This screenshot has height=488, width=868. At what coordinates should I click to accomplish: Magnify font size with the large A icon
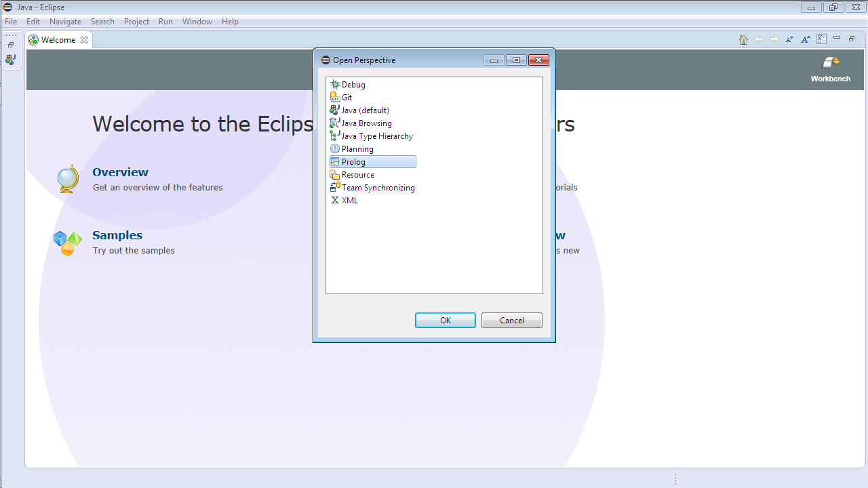click(806, 39)
